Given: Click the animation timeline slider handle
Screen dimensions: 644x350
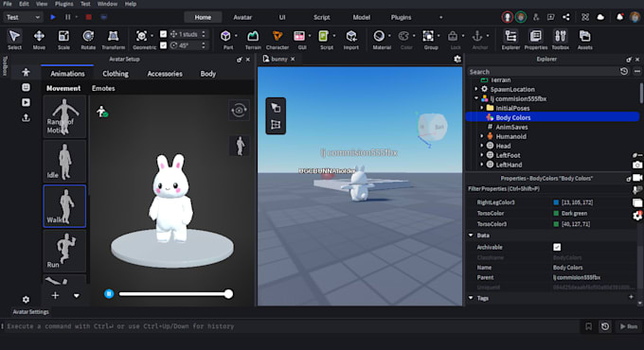Looking at the screenshot, I should [x=228, y=294].
